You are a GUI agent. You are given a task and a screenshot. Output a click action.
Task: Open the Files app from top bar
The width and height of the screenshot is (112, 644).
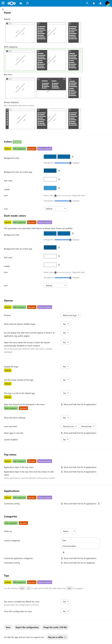(x=21, y=3)
